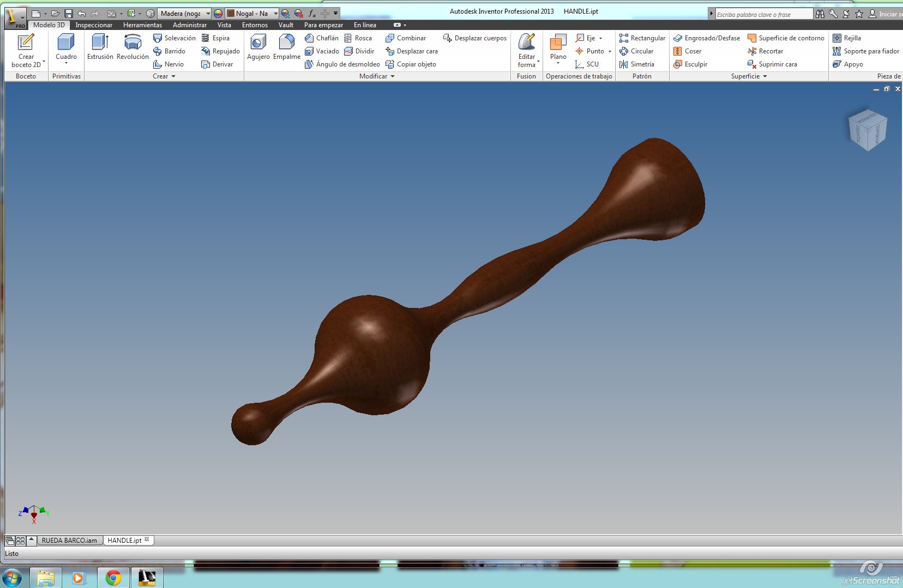Click Copiar objeto tool
Image resolution: width=903 pixels, height=588 pixels.
pyautogui.click(x=411, y=64)
